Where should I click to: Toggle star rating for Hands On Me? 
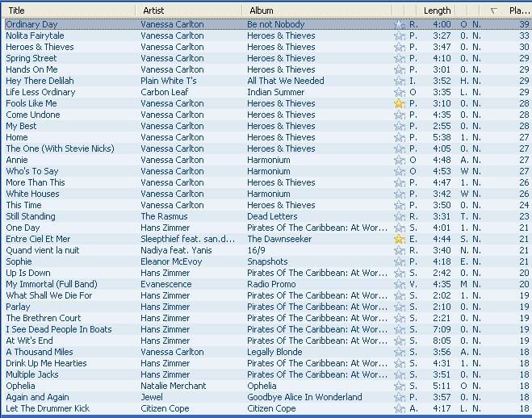[x=400, y=70]
